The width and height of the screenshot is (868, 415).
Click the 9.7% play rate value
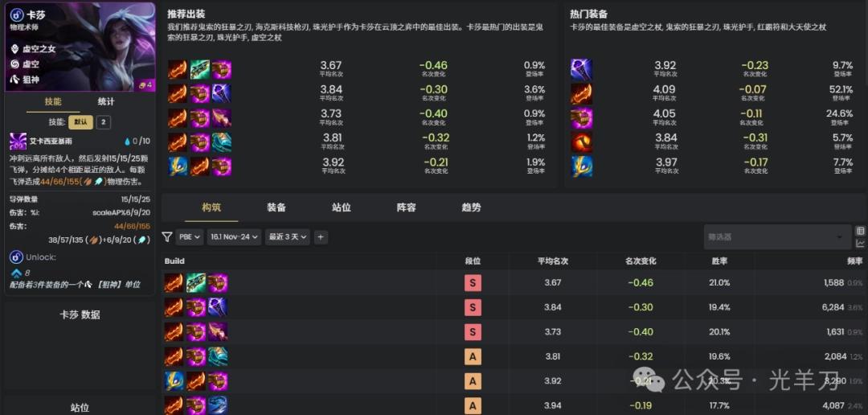[x=842, y=65]
